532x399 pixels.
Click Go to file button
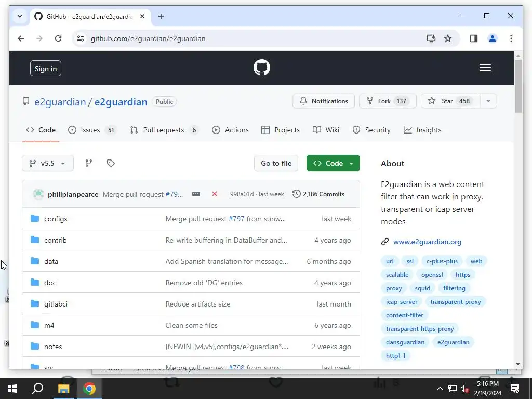(276, 163)
